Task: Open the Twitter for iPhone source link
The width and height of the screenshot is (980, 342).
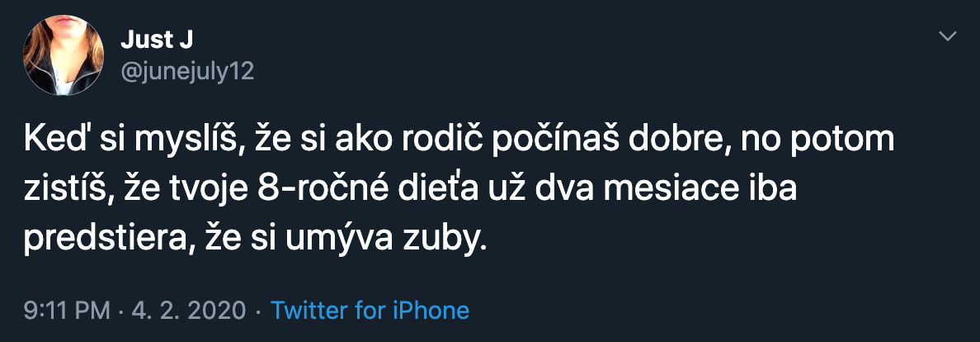Action: (x=370, y=311)
